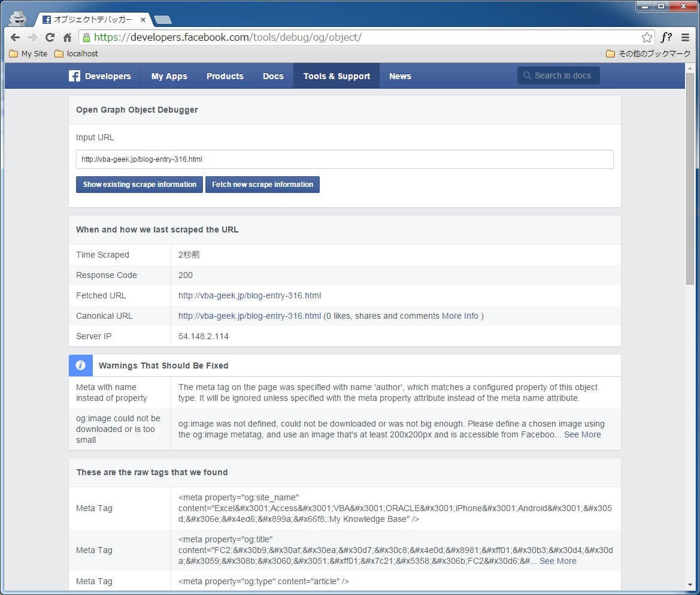Image resolution: width=700 pixels, height=595 pixels.
Task: Expand the other bookmarks folder
Action: click(648, 54)
